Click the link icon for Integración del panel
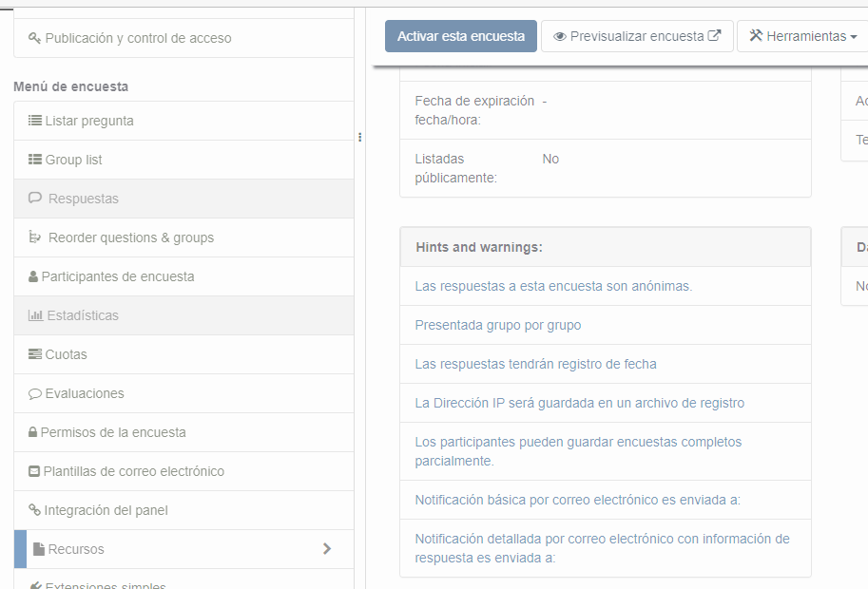868x589 pixels. pyautogui.click(x=34, y=510)
